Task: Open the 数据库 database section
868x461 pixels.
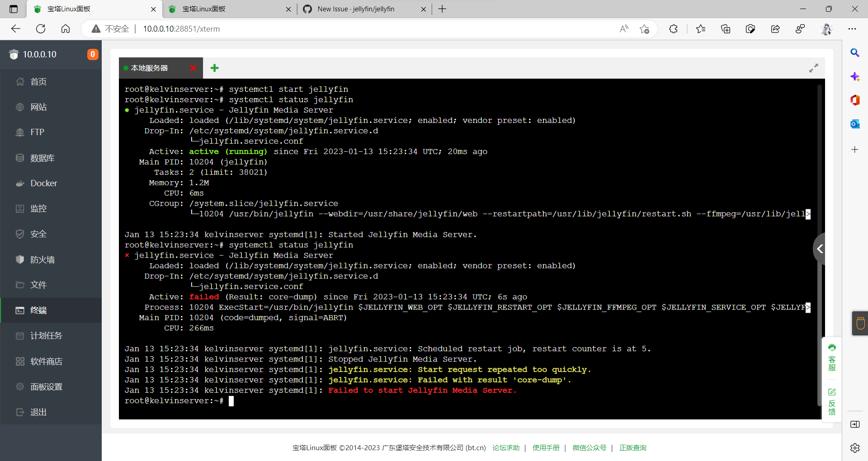Action: click(x=42, y=158)
